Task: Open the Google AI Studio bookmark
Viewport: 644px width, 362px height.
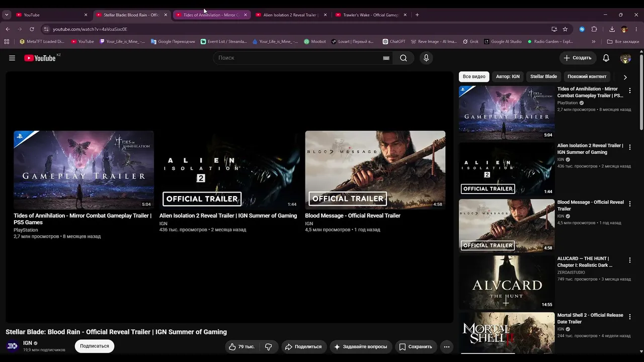Action: click(x=503, y=42)
